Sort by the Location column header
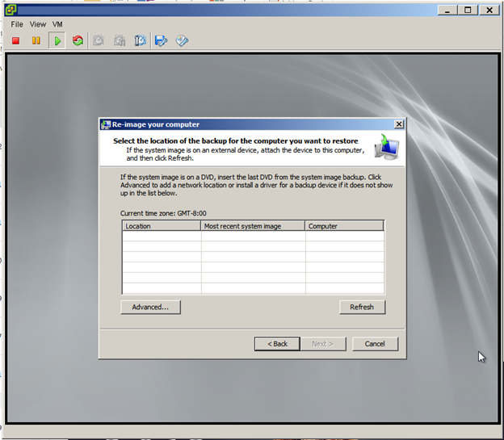The width and height of the screenshot is (504, 440). click(x=162, y=226)
